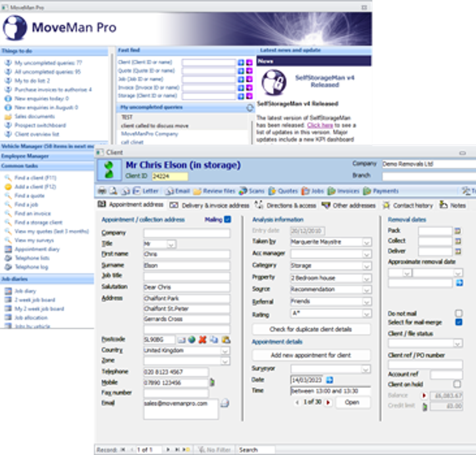Open Payments from the client toolbar
476x455 pixels.
(x=380, y=191)
